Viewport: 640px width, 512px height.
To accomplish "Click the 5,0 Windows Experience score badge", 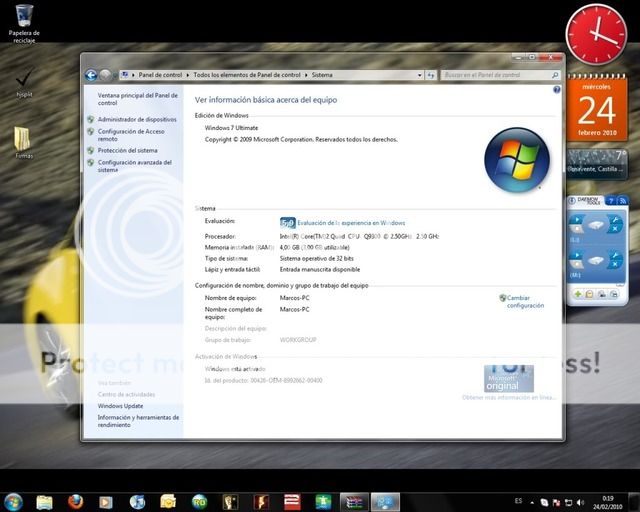I will click(x=288, y=223).
